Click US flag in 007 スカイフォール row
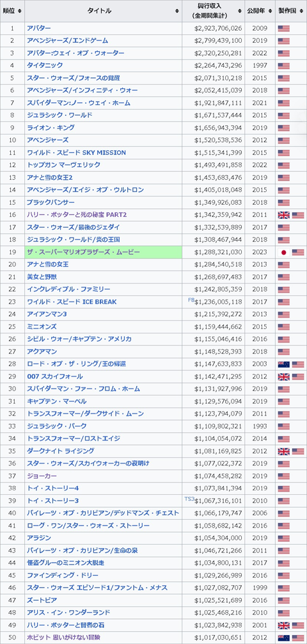This screenshot has height=644, width=307. (298, 376)
